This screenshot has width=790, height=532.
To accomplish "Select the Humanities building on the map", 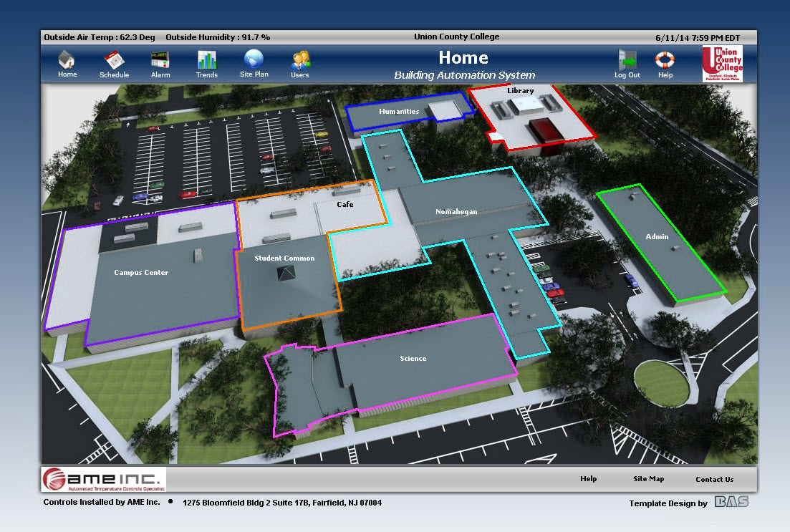I will (x=399, y=112).
